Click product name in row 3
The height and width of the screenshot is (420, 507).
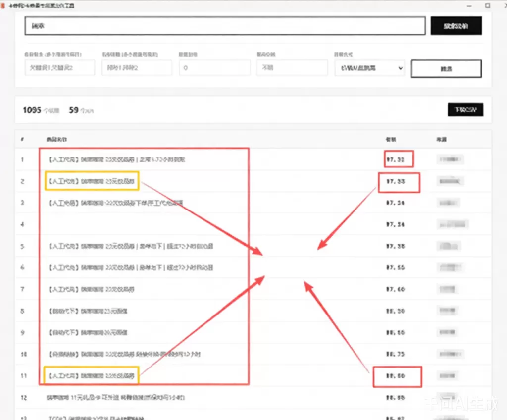(x=115, y=203)
